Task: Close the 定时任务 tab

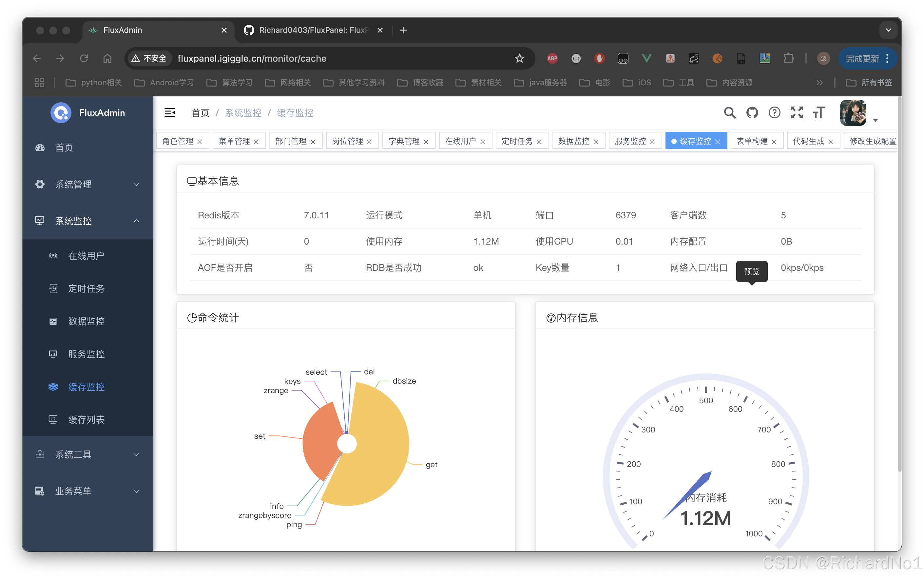Action: tap(539, 142)
